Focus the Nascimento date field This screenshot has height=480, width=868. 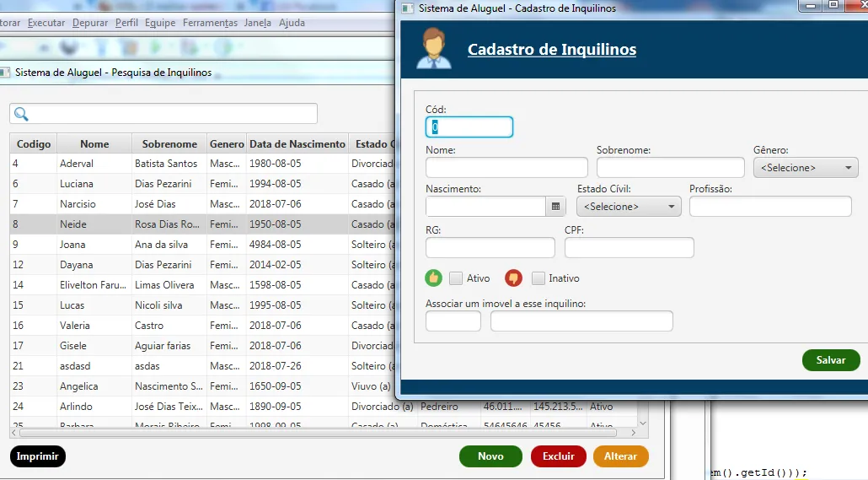coord(485,207)
